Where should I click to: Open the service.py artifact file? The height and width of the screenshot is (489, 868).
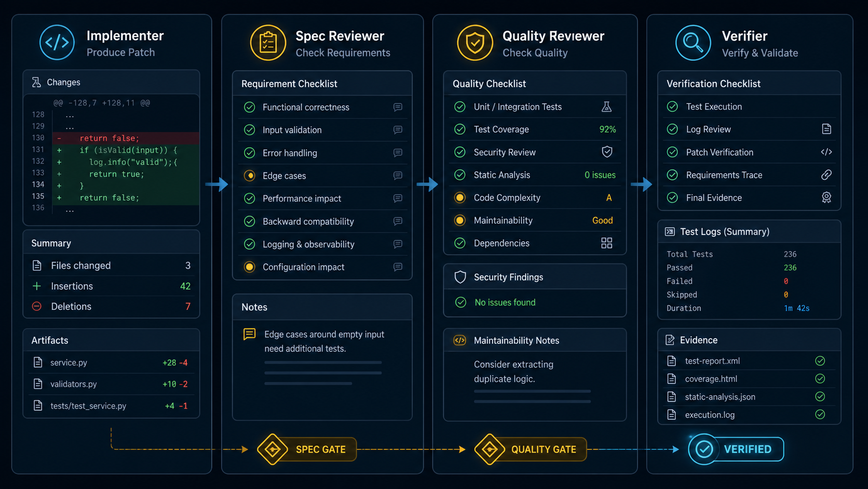pyautogui.click(x=111, y=363)
